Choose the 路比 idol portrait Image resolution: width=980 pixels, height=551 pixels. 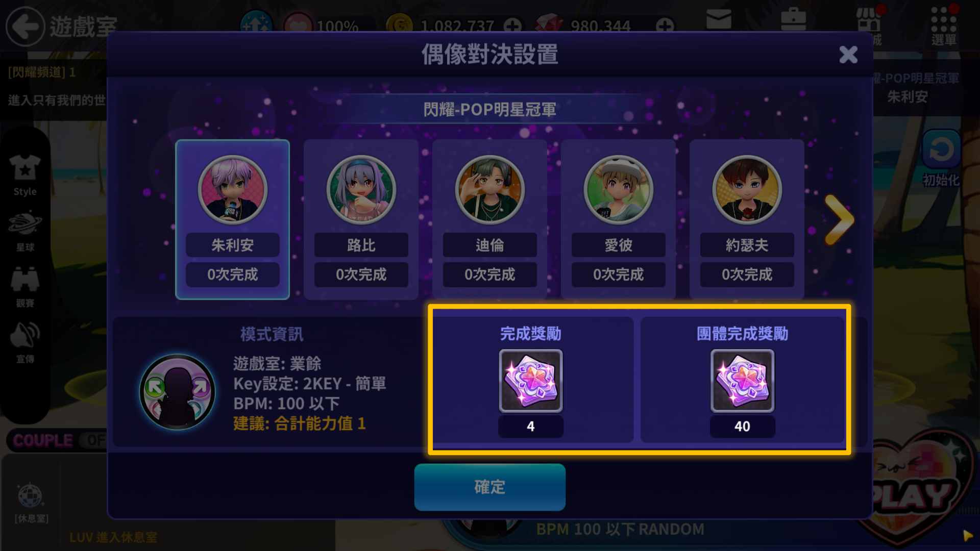pyautogui.click(x=361, y=189)
